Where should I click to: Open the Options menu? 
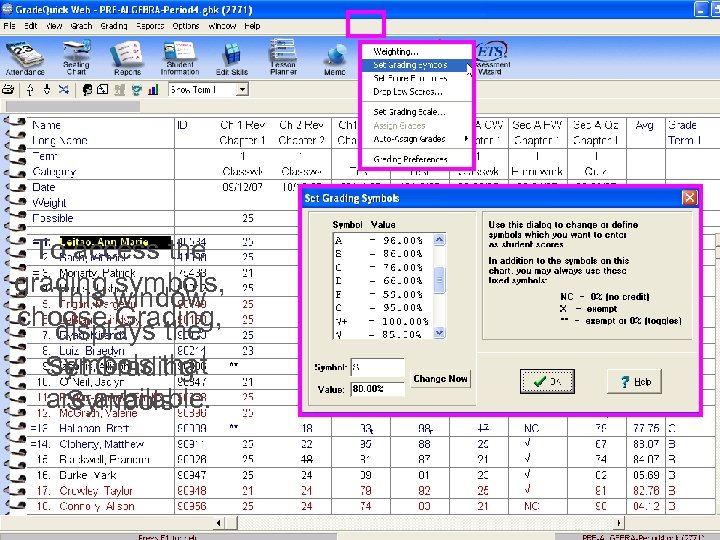(186, 26)
